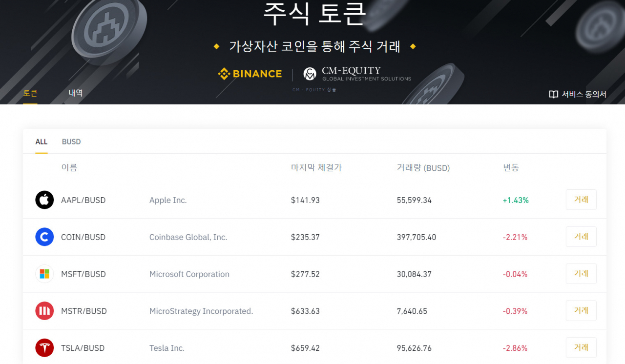Click the Tesla logo icon
This screenshot has height=364, width=625.
point(44,348)
